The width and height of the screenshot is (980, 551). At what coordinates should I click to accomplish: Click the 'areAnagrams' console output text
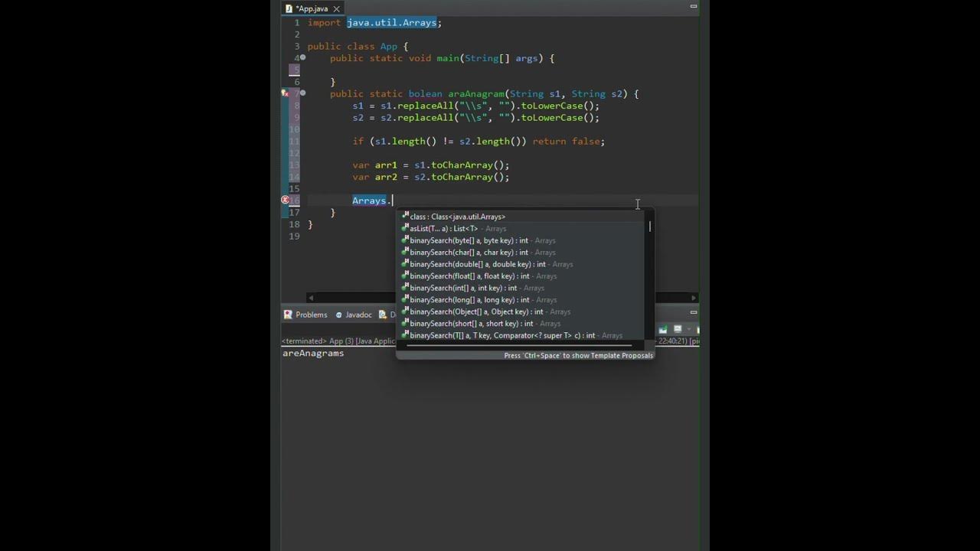coord(313,354)
